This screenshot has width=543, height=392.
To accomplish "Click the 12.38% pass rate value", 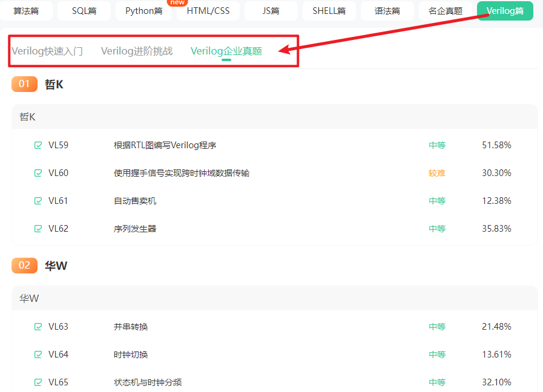I will pyautogui.click(x=496, y=201).
